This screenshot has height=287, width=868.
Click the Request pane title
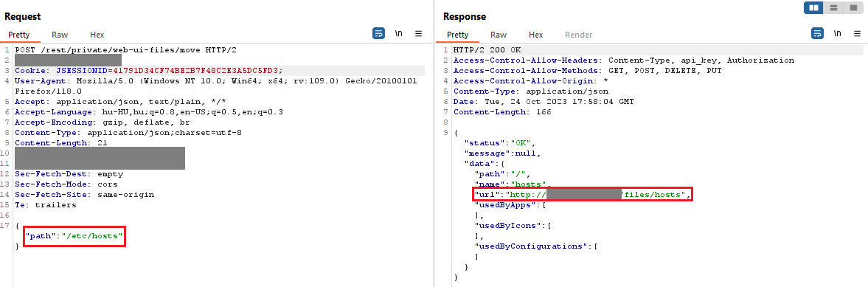click(x=23, y=17)
